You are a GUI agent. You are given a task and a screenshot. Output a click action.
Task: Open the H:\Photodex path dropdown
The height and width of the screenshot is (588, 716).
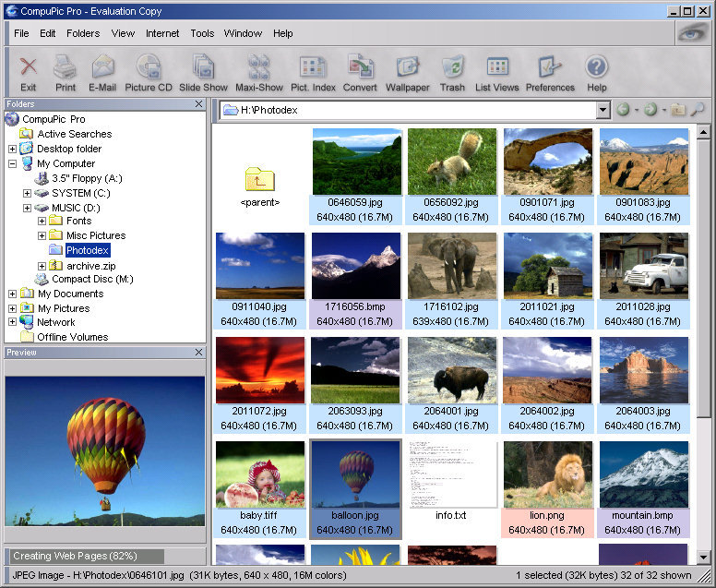(603, 110)
